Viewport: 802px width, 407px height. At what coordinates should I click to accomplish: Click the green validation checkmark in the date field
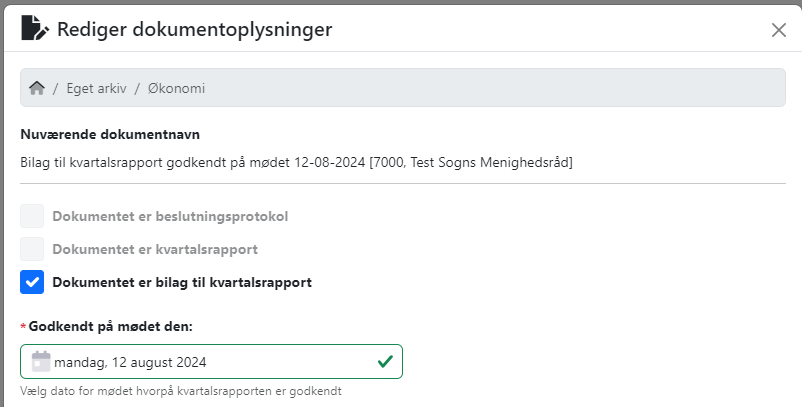(385, 362)
